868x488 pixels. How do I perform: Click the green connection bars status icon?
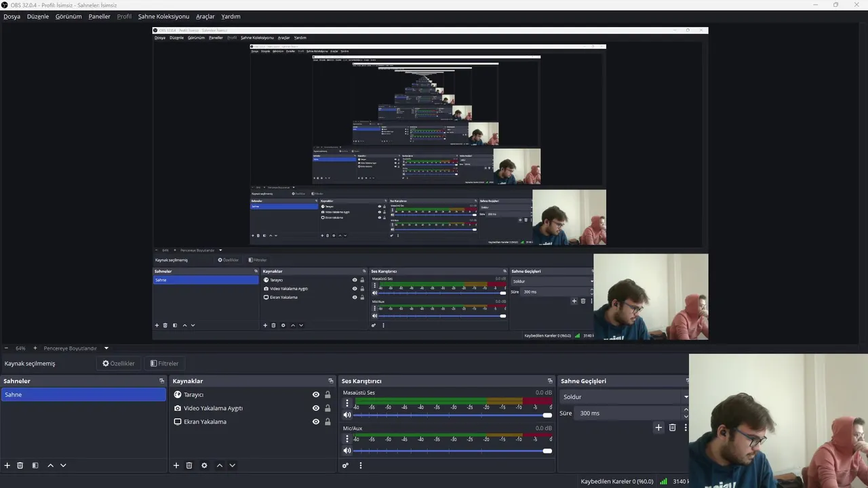coord(663,481)
